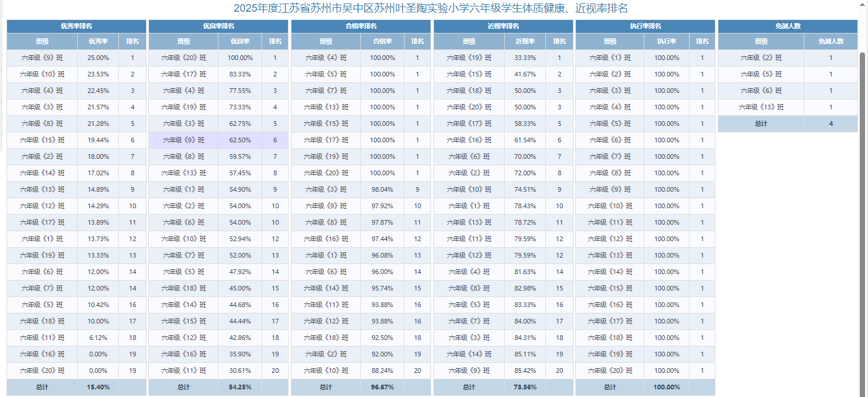Image resolution: width=868 pixels, height=397 pixels.
Task: Click the 优良率排名 table header
Action: 218,26
